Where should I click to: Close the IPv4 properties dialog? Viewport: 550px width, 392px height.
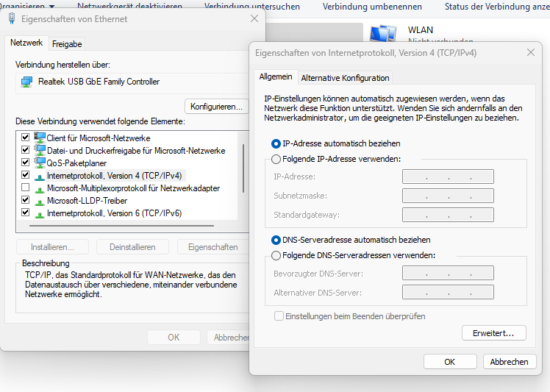(x=531, y=53)
